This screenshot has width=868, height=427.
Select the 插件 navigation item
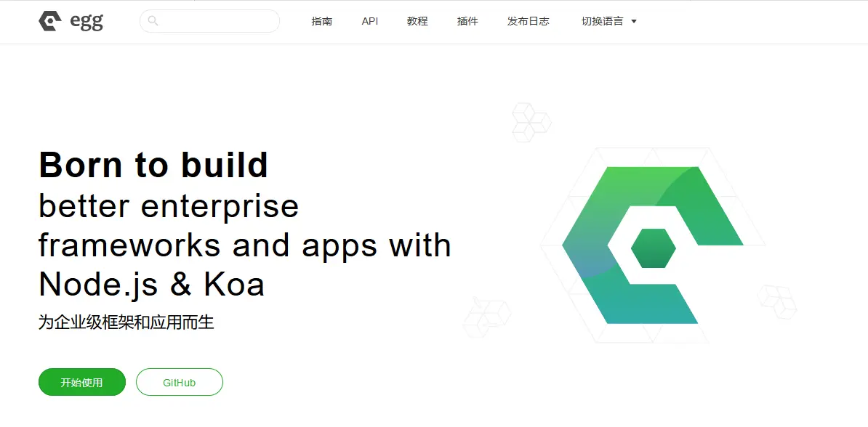467,22
